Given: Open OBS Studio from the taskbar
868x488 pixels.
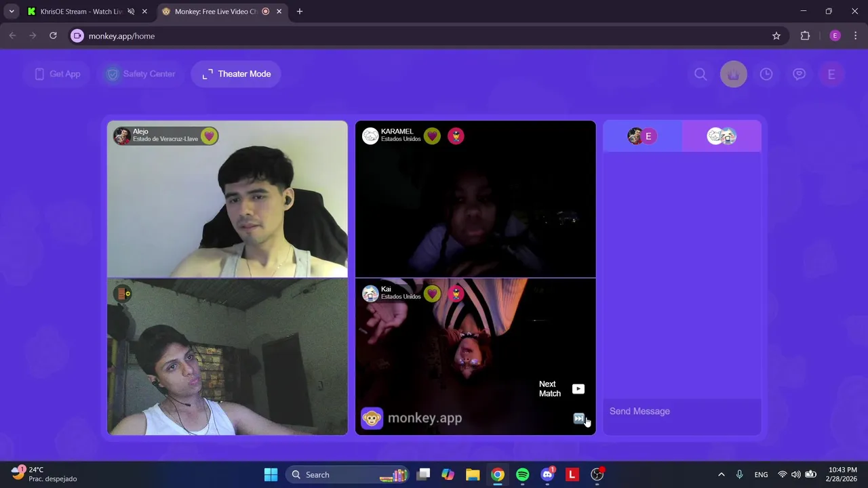Looking at the screenshot, I should 597,474.
